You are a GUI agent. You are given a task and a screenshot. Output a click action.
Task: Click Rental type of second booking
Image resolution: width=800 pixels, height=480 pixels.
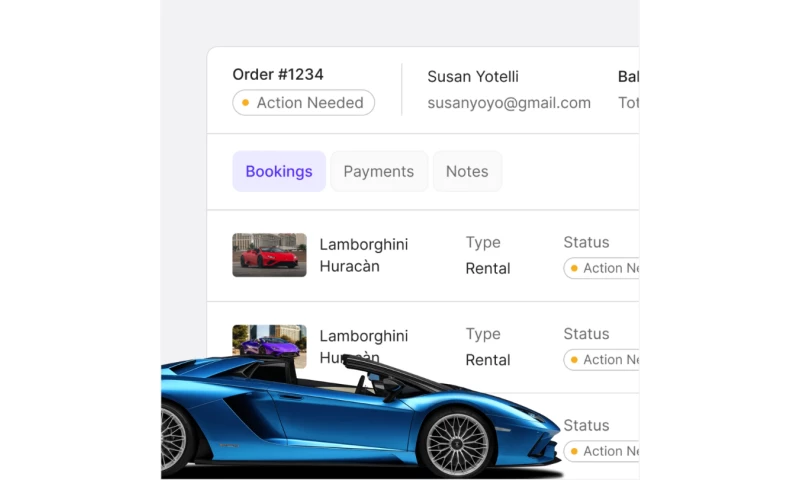(488, 360)
